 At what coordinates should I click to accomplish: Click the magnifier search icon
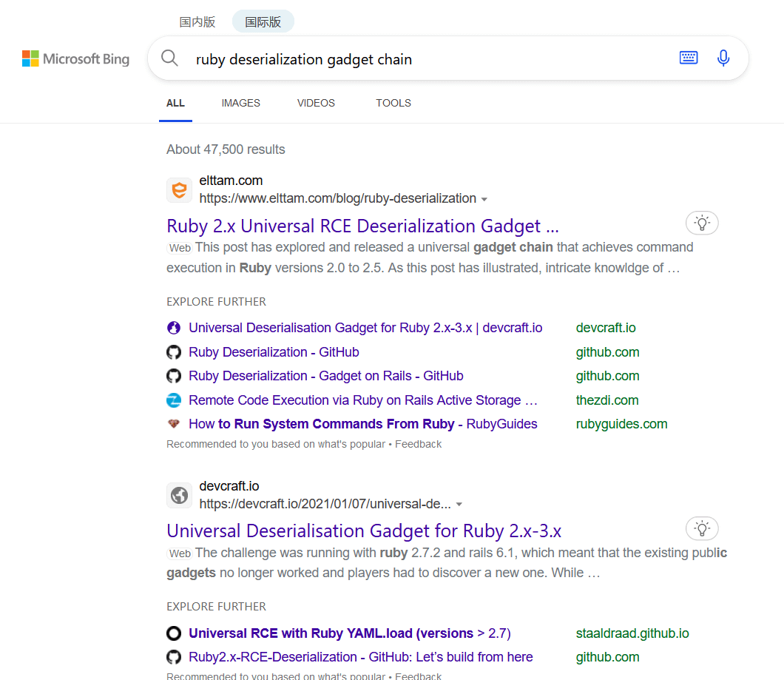pos(169,58)
